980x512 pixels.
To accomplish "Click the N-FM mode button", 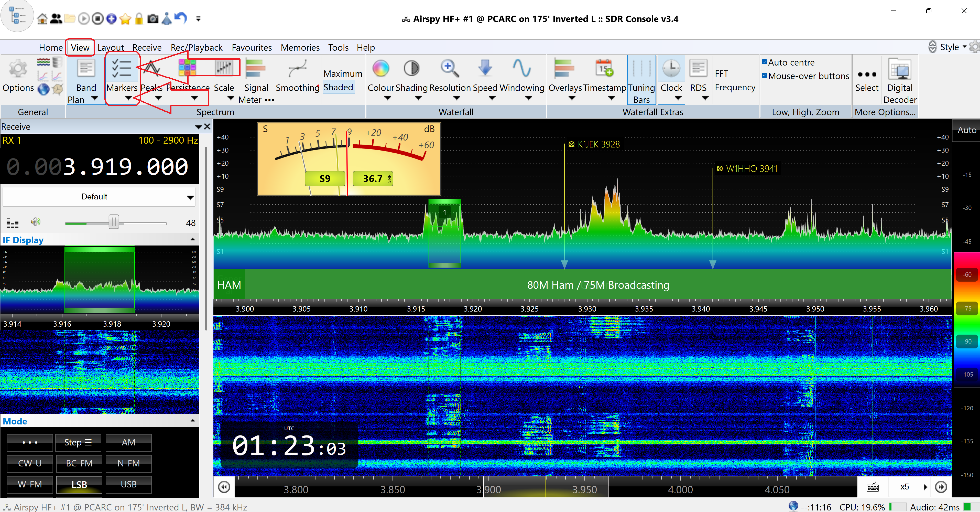I will click(x=129, y=463).
